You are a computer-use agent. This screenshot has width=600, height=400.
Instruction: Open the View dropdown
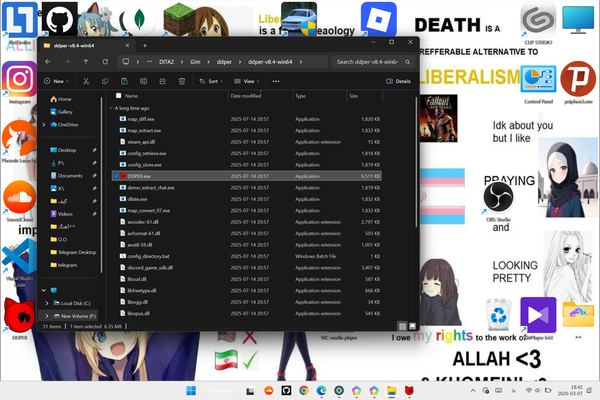pos(247,81)
